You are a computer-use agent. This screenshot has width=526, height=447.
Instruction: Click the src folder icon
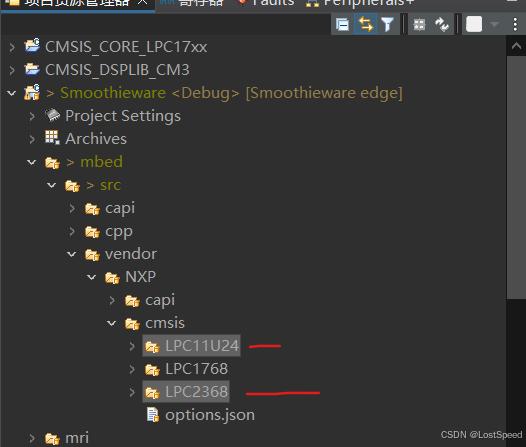point(72,186)
